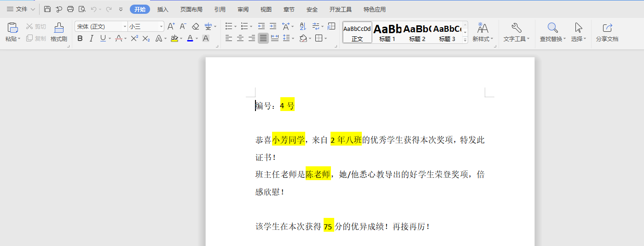Toggle Italic formatting

pyautogui.click(x=91, y=39)
